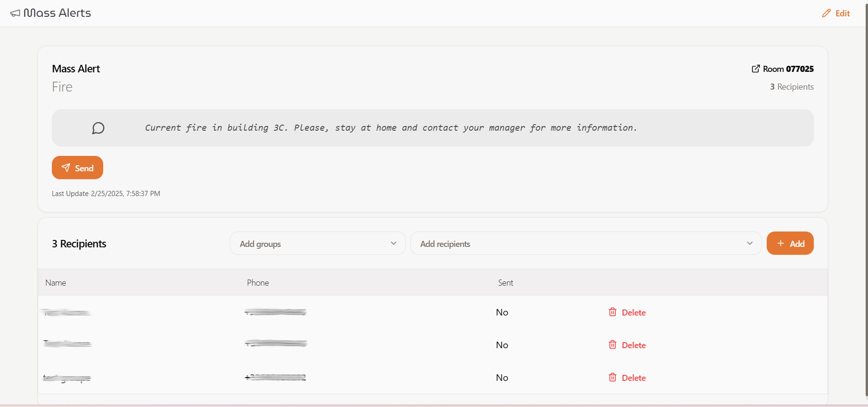Open Room 077025 link
The image size is (868, 407).
pyautogui.click(x=788, y=69)
